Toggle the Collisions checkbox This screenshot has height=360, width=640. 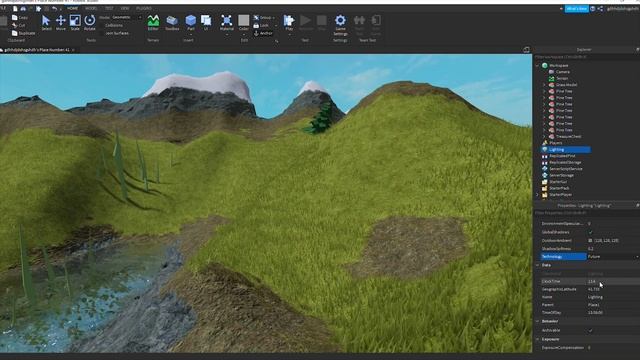click(102, 25)
